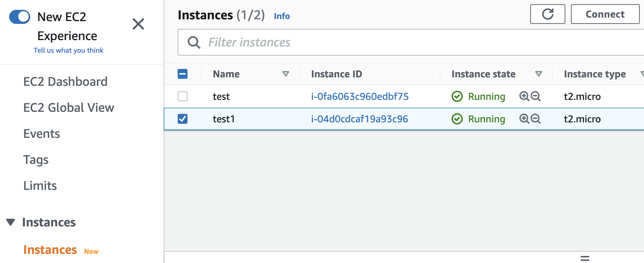Grab the details panel resize handle

pyautogui.click(x=585, y=258)
